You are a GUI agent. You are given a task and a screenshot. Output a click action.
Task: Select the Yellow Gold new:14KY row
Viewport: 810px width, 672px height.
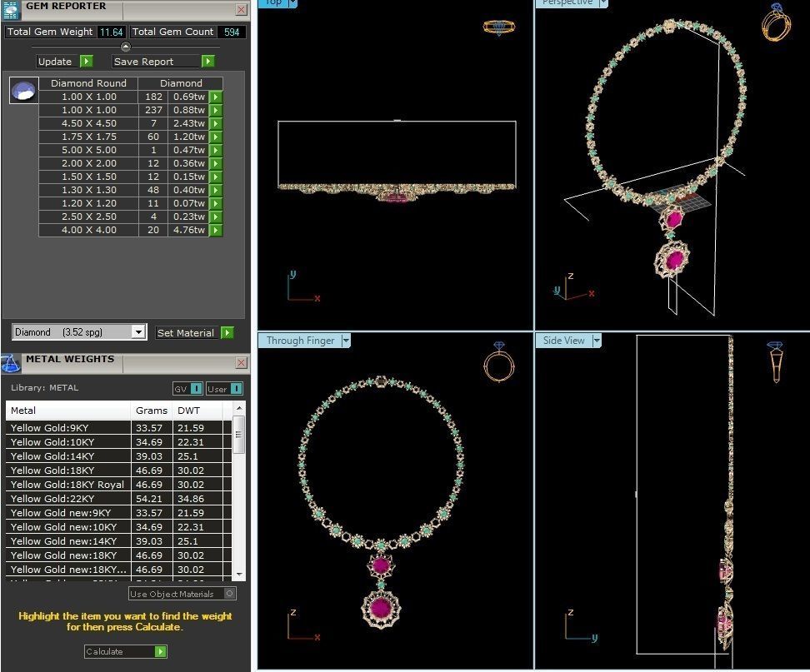119,541
